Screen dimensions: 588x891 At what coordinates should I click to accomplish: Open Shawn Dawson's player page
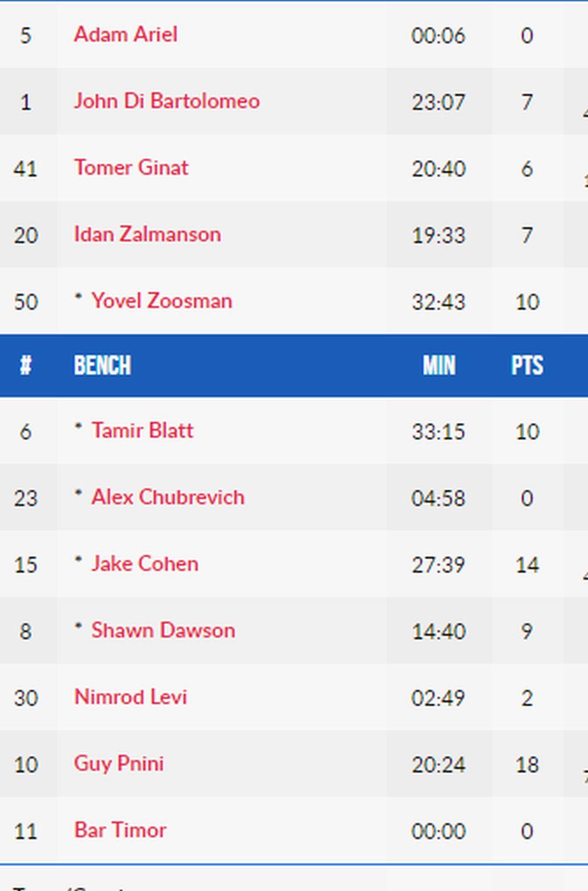(163, 630)
